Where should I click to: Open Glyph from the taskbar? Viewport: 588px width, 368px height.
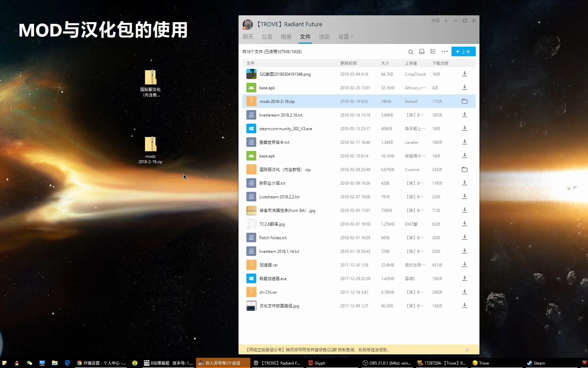(x=317, y=363)
